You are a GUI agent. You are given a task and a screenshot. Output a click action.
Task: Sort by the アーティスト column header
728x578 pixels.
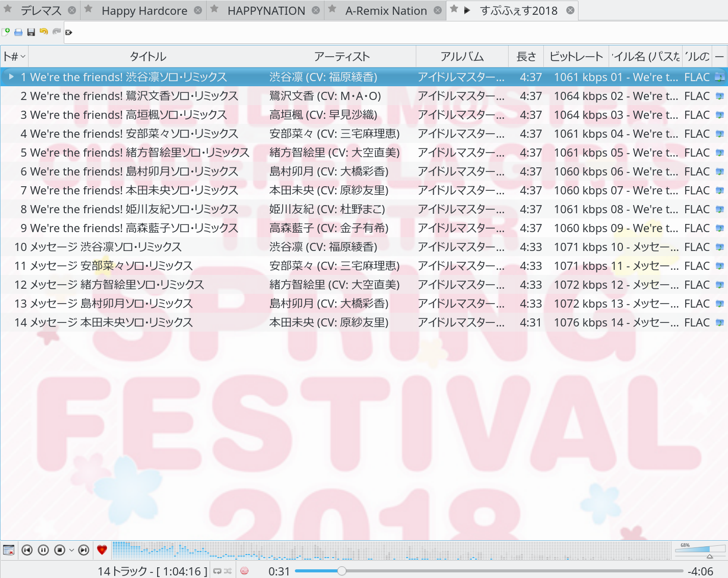coord(341,57)
